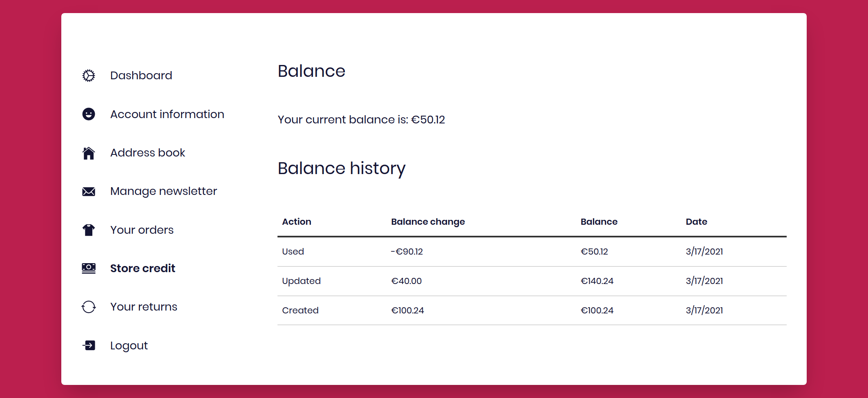
Task: Select the Store credit menu item
Action: 143,268
